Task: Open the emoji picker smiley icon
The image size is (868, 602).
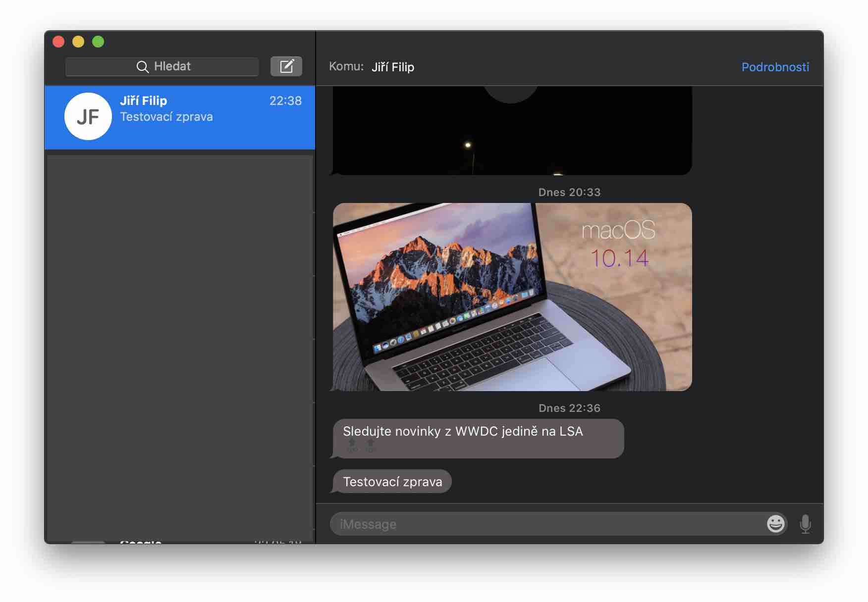Action: (776, 524)
